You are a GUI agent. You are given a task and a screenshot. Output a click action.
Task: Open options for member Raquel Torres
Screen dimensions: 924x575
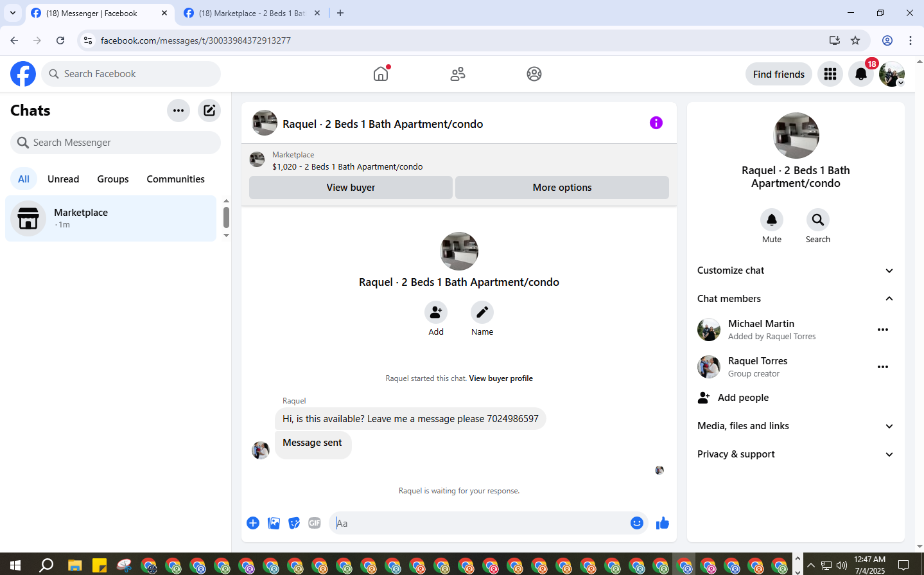click(x=883, y=367)
